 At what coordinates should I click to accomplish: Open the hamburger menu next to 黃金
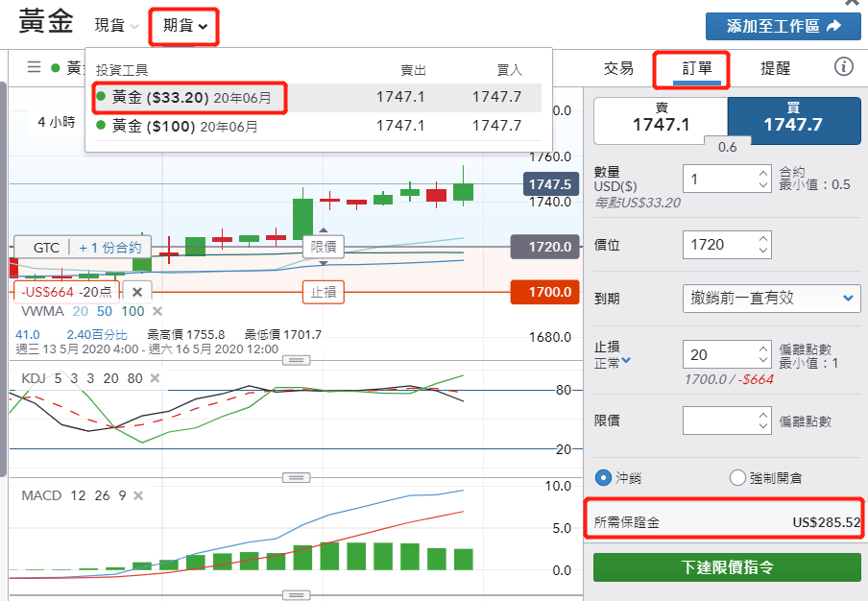pos(33,67)
